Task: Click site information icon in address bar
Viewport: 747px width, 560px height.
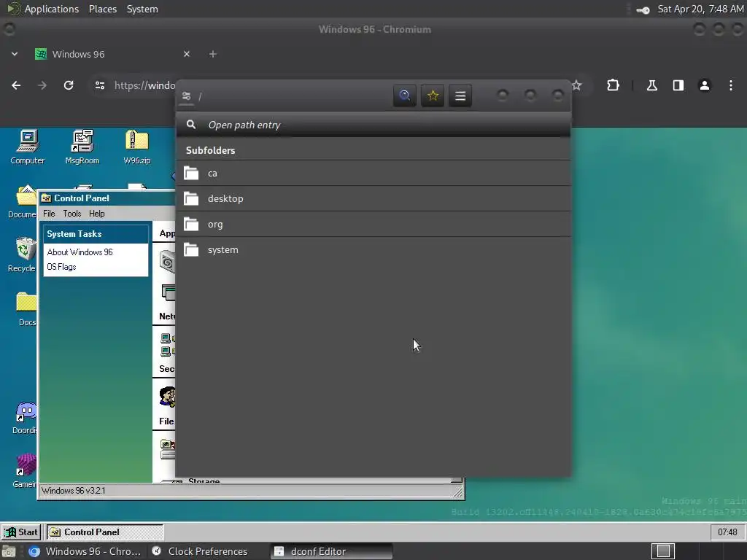Action: coord(99,85)
